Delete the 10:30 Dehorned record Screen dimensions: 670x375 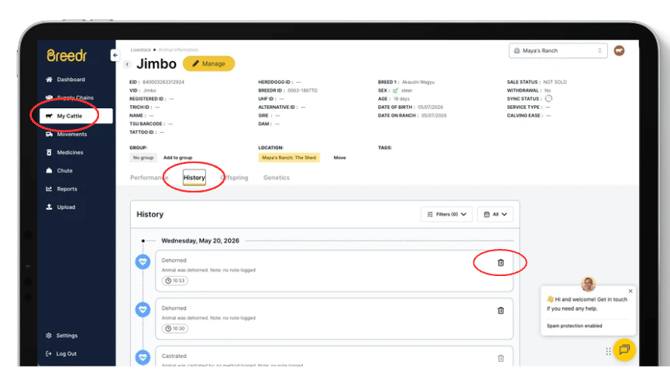(x=501, y=311)
